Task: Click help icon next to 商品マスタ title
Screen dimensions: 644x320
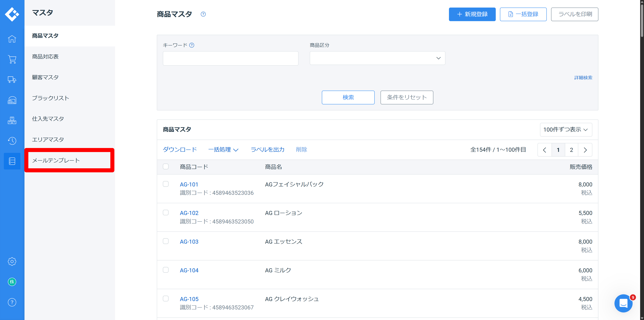Action: (203, 14)
